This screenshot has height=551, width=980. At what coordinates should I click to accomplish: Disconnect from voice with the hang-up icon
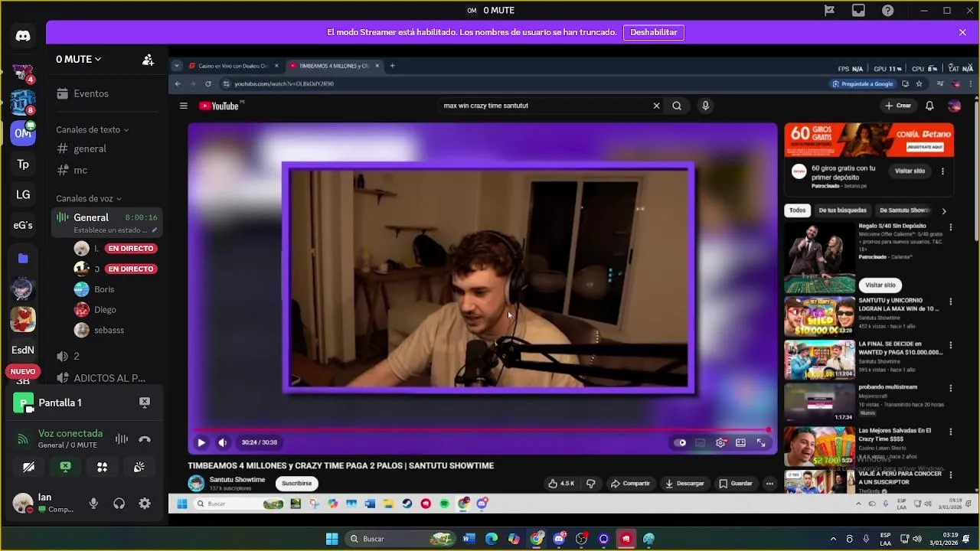(x=145, y=439)
